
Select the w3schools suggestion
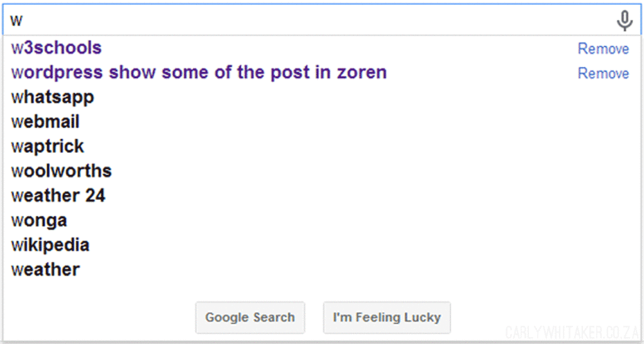click(x=57, y=48)
